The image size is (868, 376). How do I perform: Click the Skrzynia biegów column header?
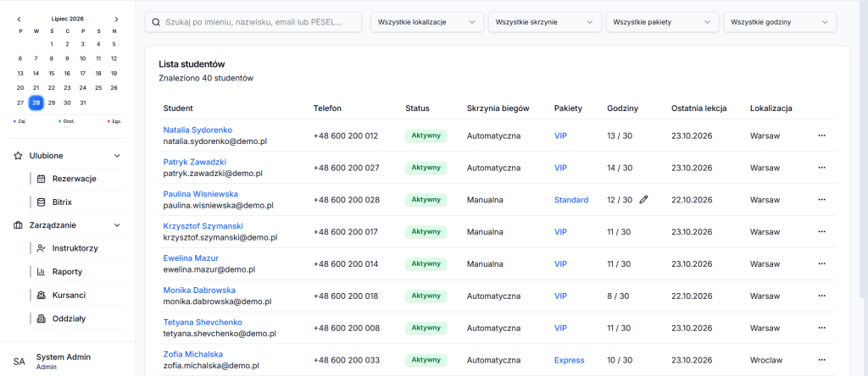click(498, 108)
